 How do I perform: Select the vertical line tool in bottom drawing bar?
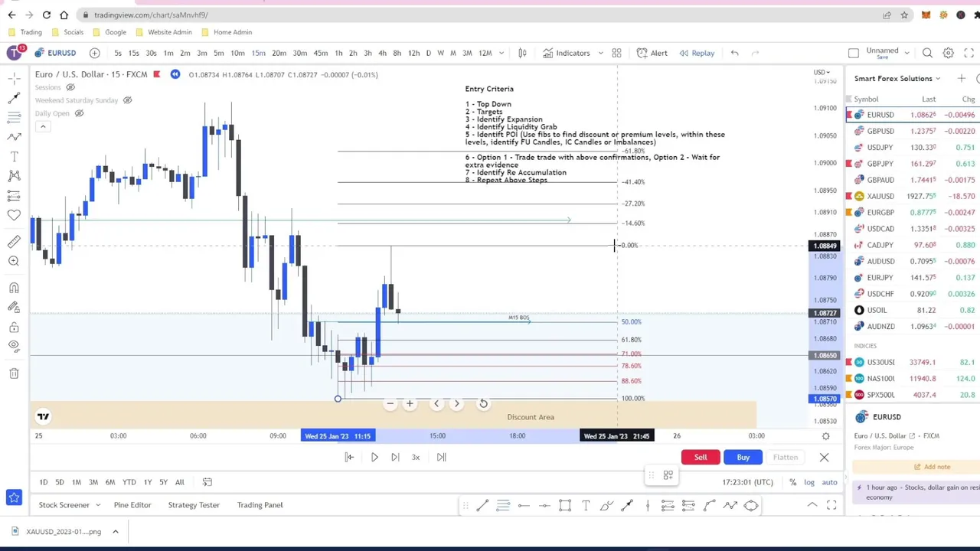pos(647,505)
